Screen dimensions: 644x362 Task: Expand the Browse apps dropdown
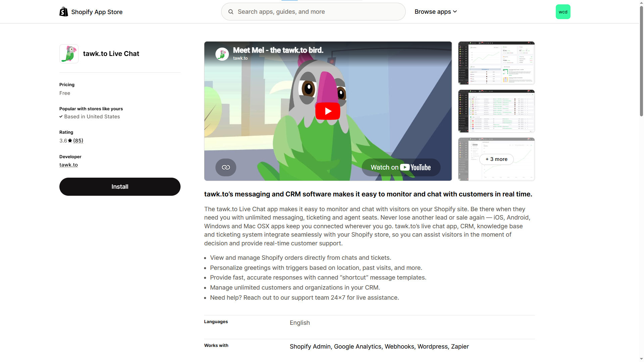click(436, 12)
